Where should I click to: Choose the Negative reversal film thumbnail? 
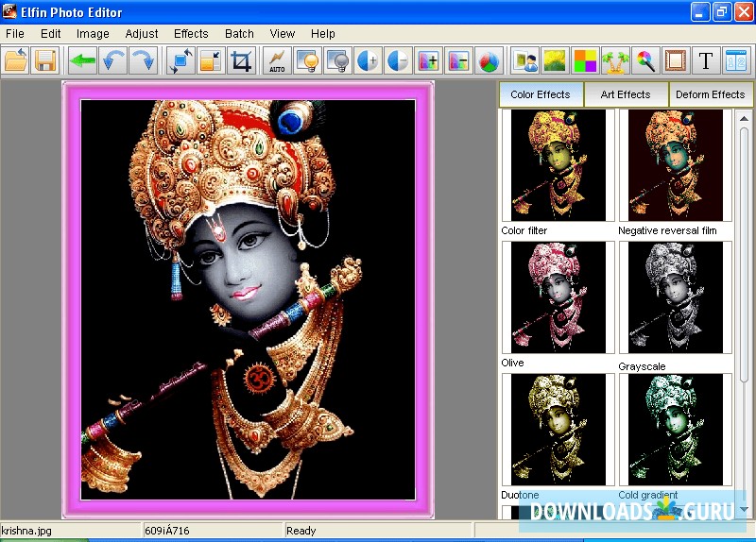(x=675, y=165)
